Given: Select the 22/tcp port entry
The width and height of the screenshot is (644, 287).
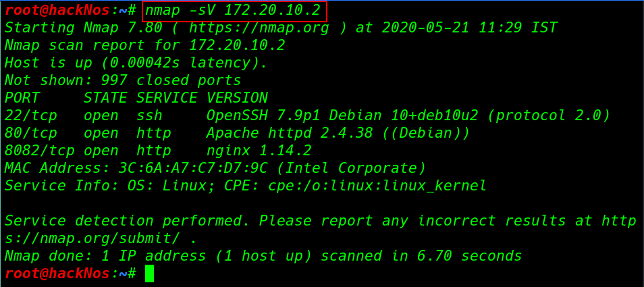Looking at the screenshot, I should [x=31, y=115].
